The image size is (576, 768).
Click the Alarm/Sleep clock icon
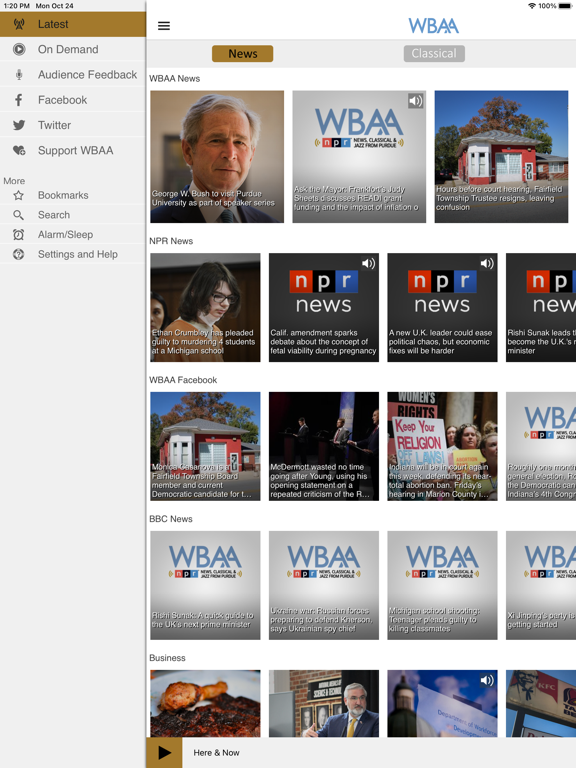tap(19, 235)
